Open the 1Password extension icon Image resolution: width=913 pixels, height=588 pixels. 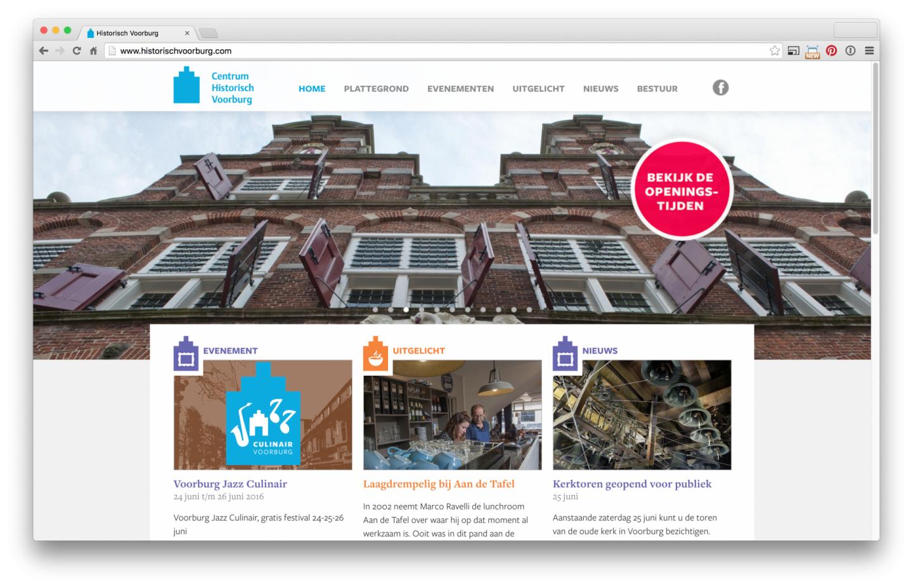tap(850, 51)
